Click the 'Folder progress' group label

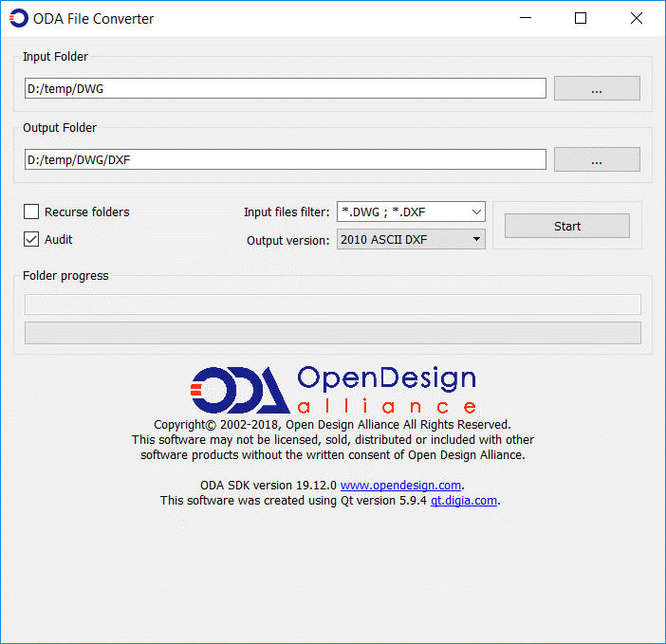point(65,275)
